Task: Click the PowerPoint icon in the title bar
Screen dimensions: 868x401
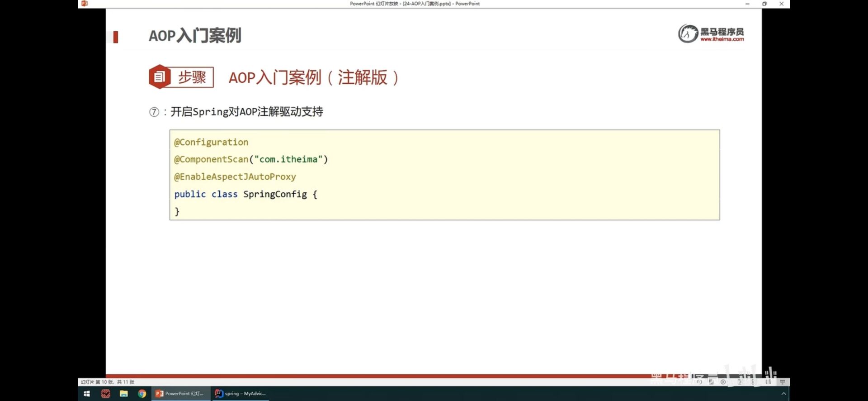Action: pos(85,4)
